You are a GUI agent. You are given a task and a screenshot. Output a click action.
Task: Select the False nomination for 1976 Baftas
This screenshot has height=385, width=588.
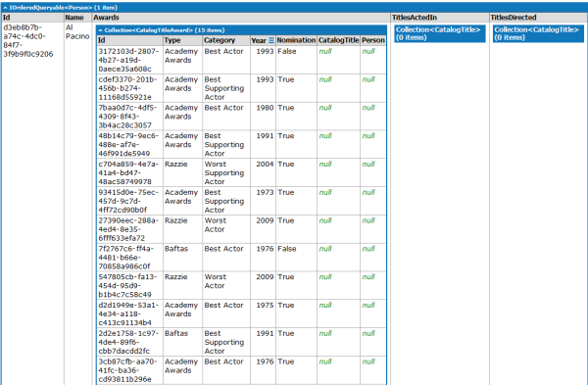coord(287,249)
